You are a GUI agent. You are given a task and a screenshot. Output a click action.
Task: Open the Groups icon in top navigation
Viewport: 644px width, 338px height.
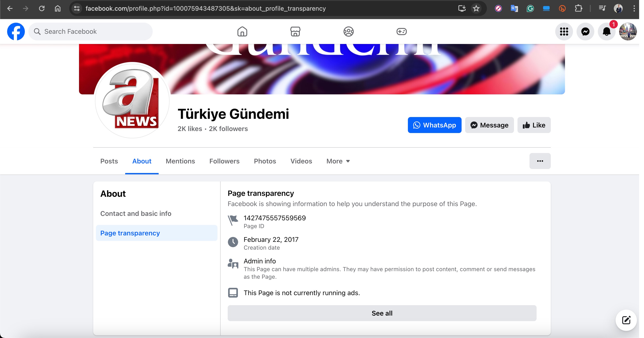coord(348,32)
